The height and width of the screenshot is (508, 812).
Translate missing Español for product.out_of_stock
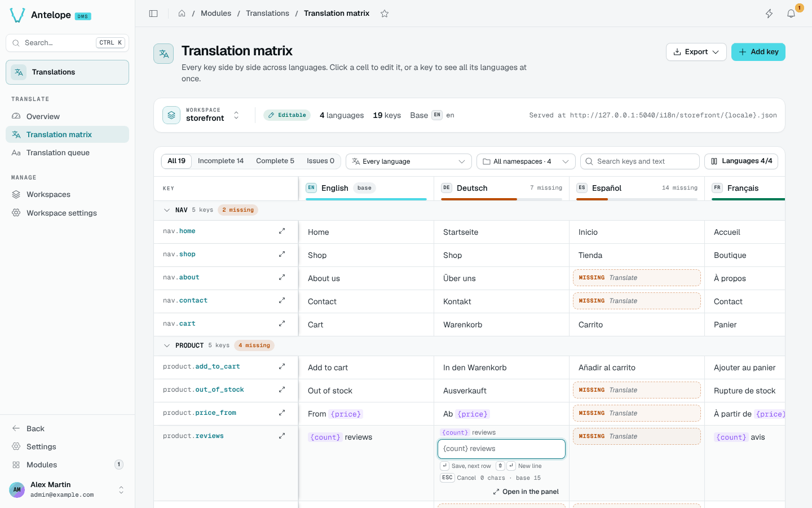pos(637,390)
